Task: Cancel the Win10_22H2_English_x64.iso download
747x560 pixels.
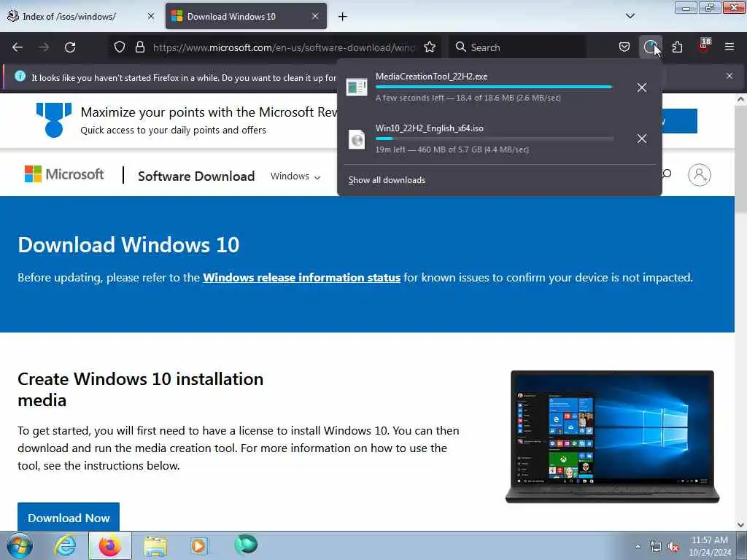Action: (x=642, y=139)
